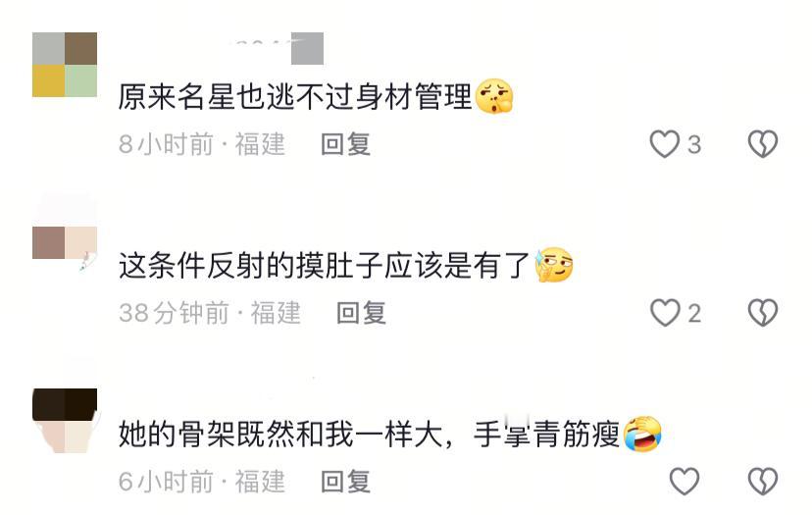This screenshot has width=812, height=515.
Task: Open second commenter's brown and beige avatar
Action: click(65, 242)
